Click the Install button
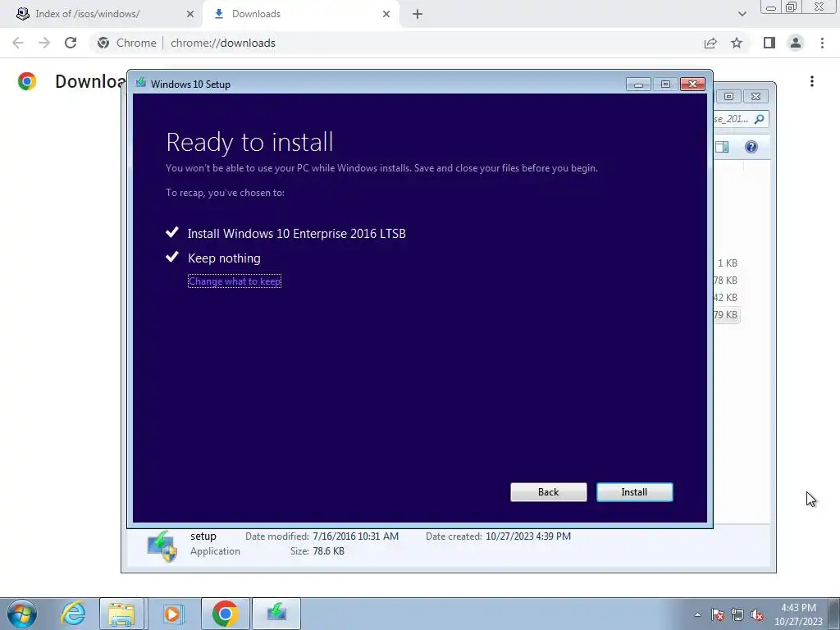 coord(634,492)
